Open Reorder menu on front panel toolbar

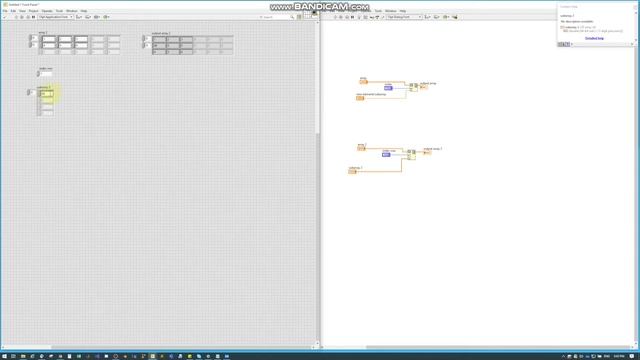coord(106,17)
